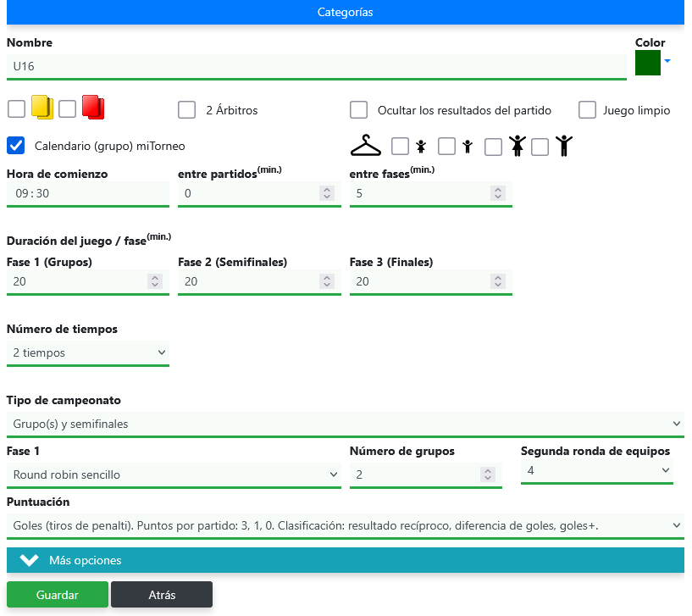Enable the 2 Árbitros checkbox
Viewport: 692px width, 616px height.
tap(187, 110)
